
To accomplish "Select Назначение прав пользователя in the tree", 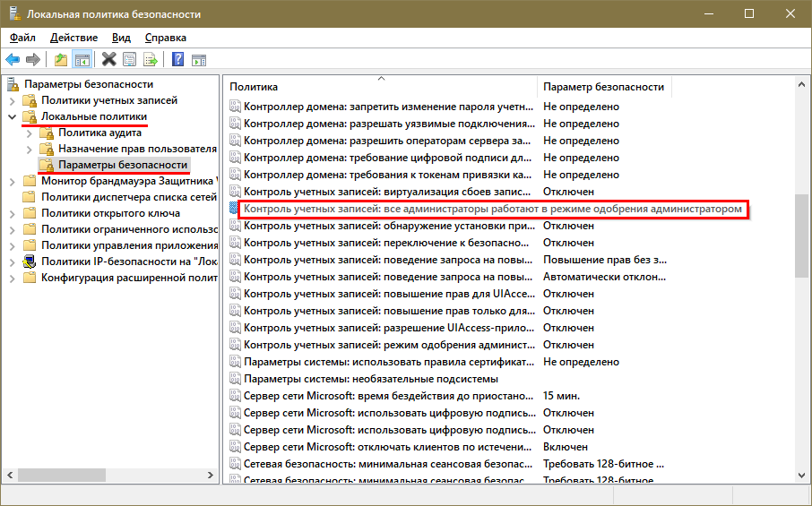I will pos(137,149).
